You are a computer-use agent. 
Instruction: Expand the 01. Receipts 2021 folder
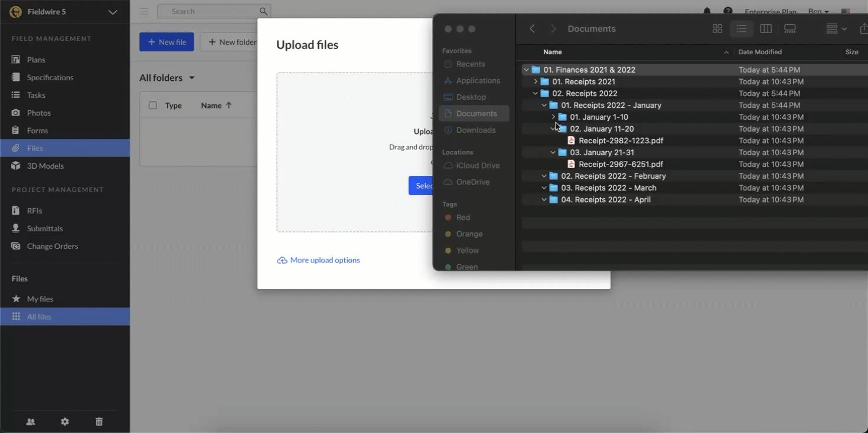coord(536,81)
